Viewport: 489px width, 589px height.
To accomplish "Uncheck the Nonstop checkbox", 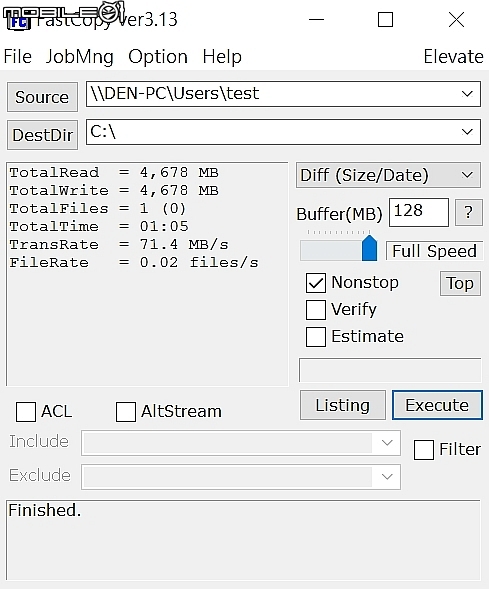I will [315, 283].
